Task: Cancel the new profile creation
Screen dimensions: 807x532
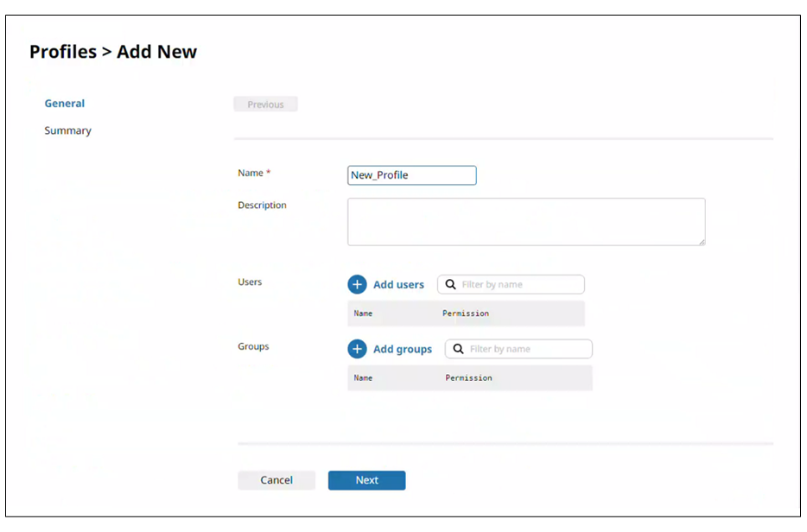Action: 276,480
